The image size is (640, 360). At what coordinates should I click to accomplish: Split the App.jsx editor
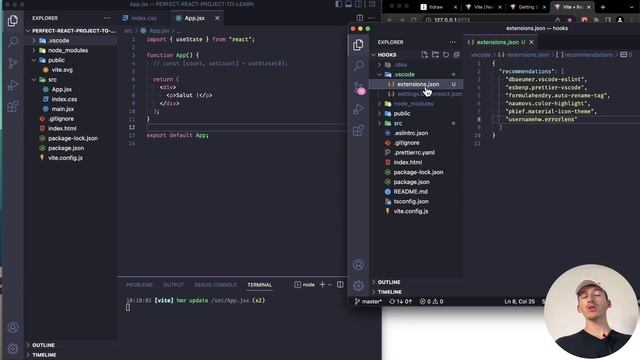(x=360, y=18)
